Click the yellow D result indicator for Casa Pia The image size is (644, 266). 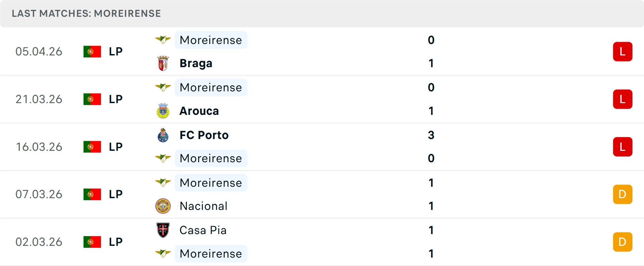(623, 241)
